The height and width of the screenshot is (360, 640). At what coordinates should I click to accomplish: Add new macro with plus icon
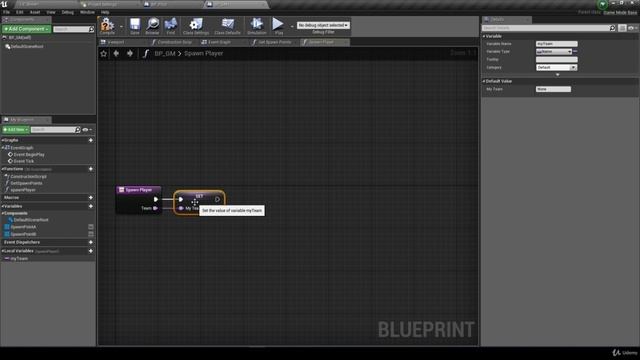(91, 198)
